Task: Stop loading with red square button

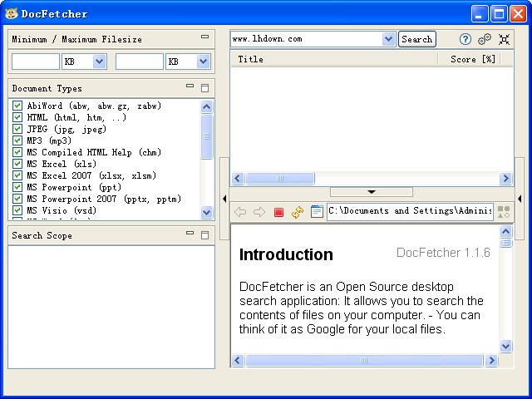Action: [x=278, y=213]
